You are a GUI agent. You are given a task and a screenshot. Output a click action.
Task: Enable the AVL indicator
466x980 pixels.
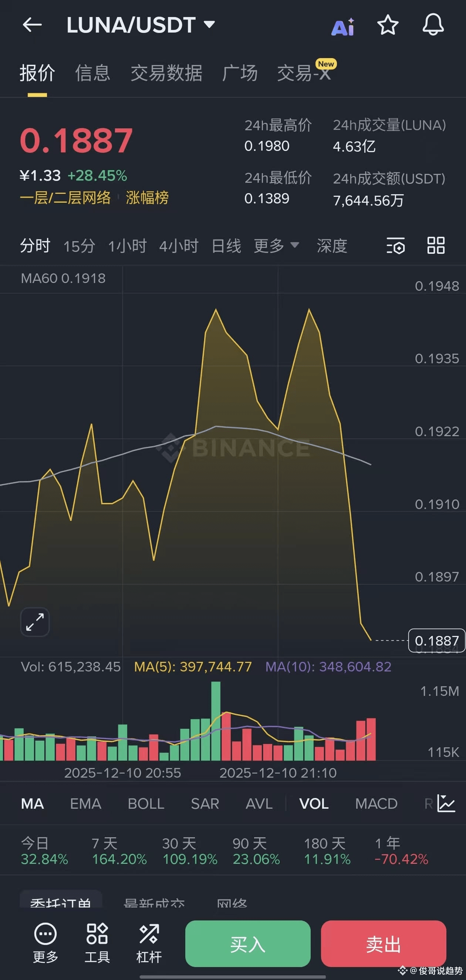pyautogui.click(x=259, y=804)
